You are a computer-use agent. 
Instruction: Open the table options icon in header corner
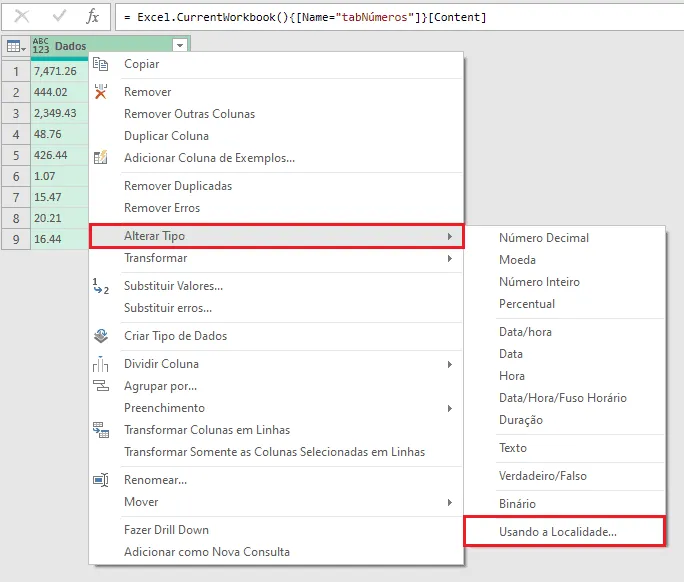(16, 46)
